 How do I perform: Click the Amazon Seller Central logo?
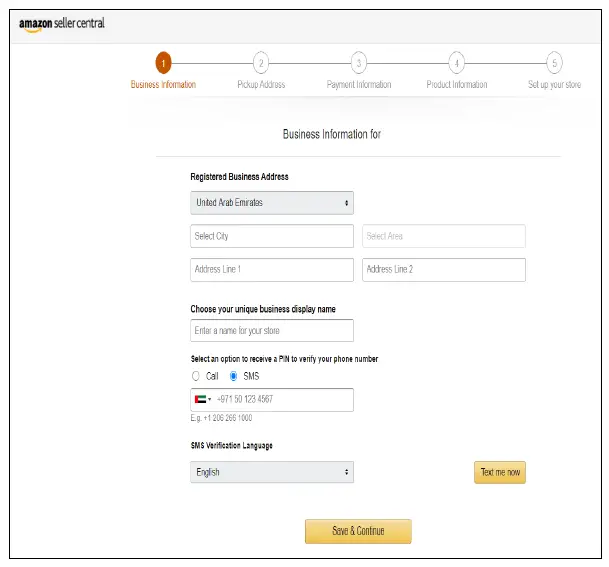(x=62, y=24)
